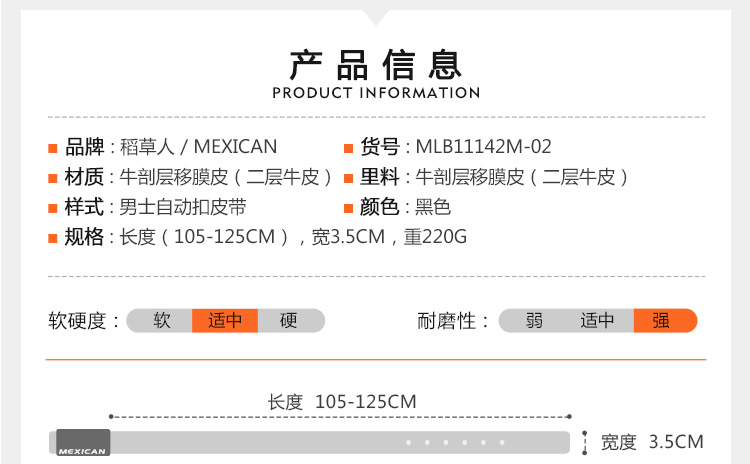Click the orange bullet beside 货号
750x464 pixels.
click(348, 148)
